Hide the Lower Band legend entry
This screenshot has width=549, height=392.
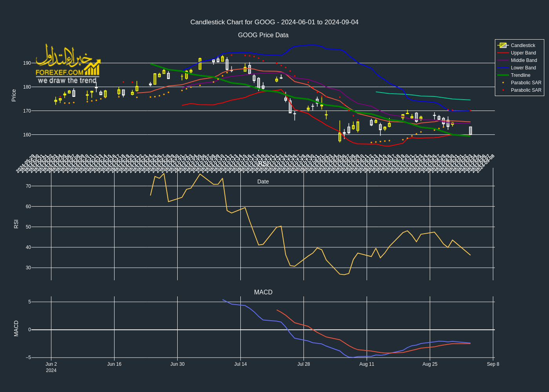coord(520,68)
